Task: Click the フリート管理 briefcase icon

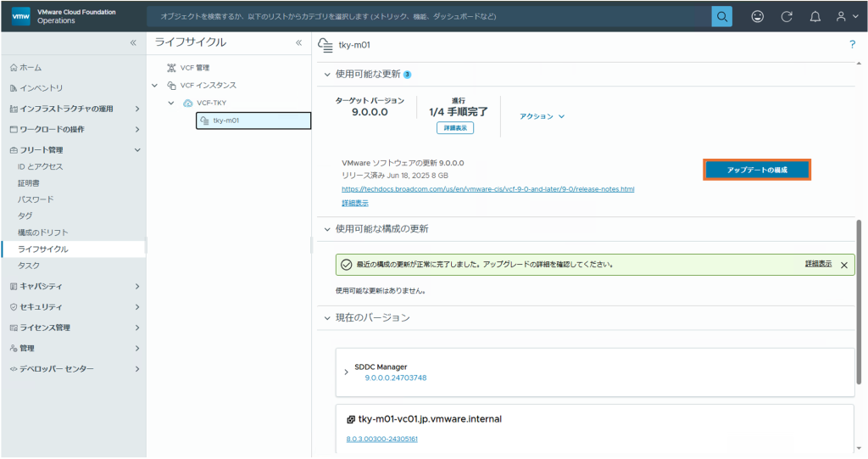Action: (x=14, y=150)
